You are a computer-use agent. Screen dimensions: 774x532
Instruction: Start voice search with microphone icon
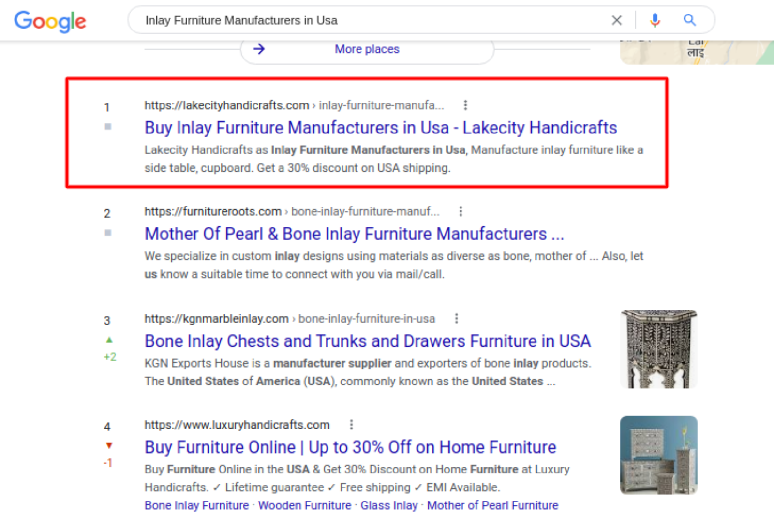[x=655, y=20]
